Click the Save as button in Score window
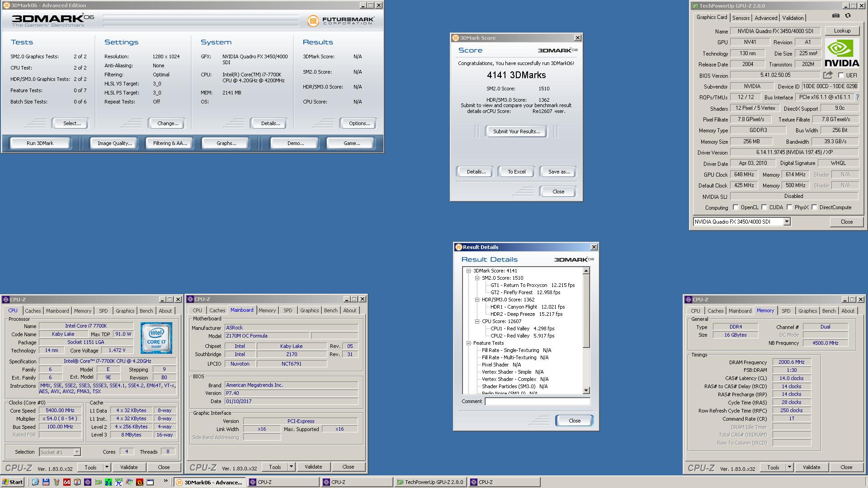The image size is (868, 488). click(558, 172)
